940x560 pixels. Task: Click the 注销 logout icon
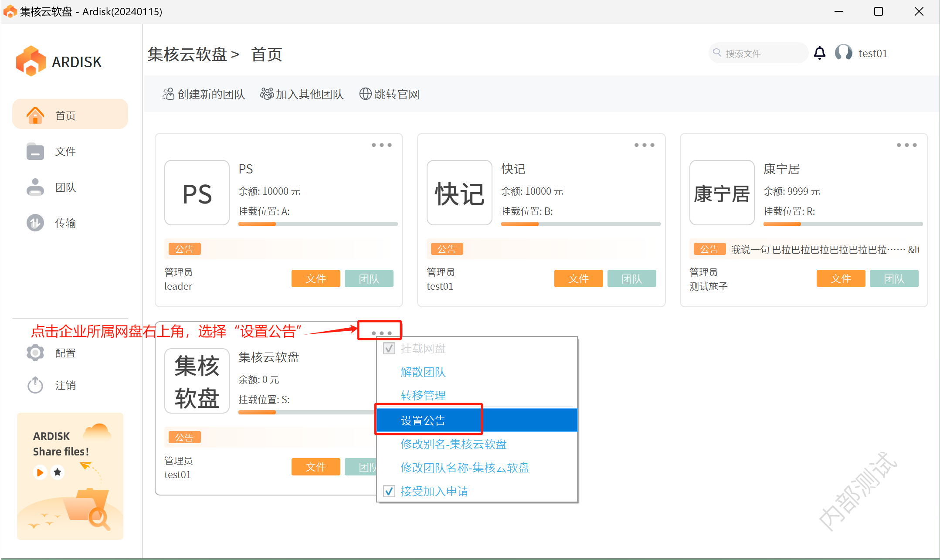pyautogui.click(x=35, y=385)
